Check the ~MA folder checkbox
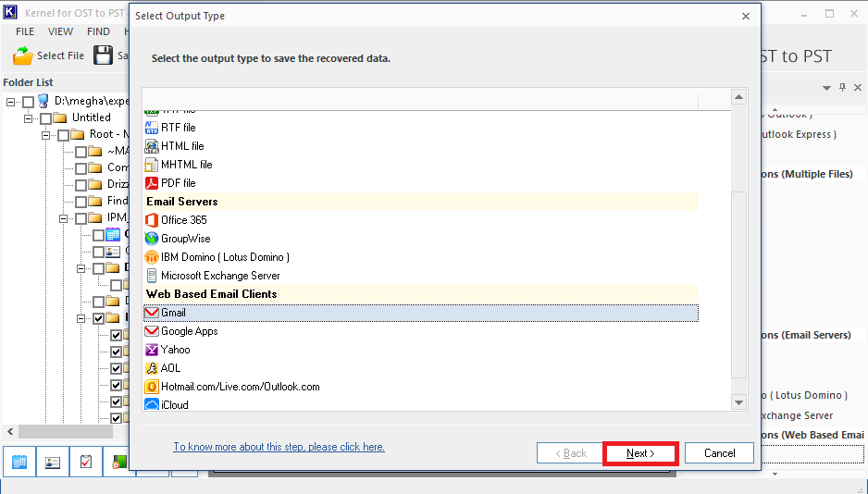868x494 pixels. pyautogui.click(x=81, y=152)
